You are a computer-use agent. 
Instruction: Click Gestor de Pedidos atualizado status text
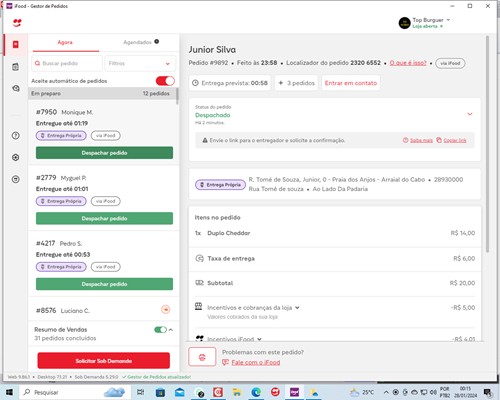click(156, 377)
